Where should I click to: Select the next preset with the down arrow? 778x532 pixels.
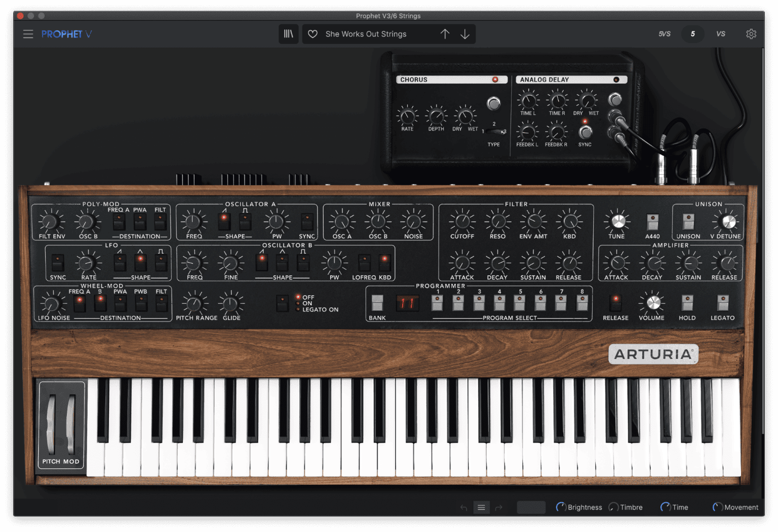click(464, 34)
